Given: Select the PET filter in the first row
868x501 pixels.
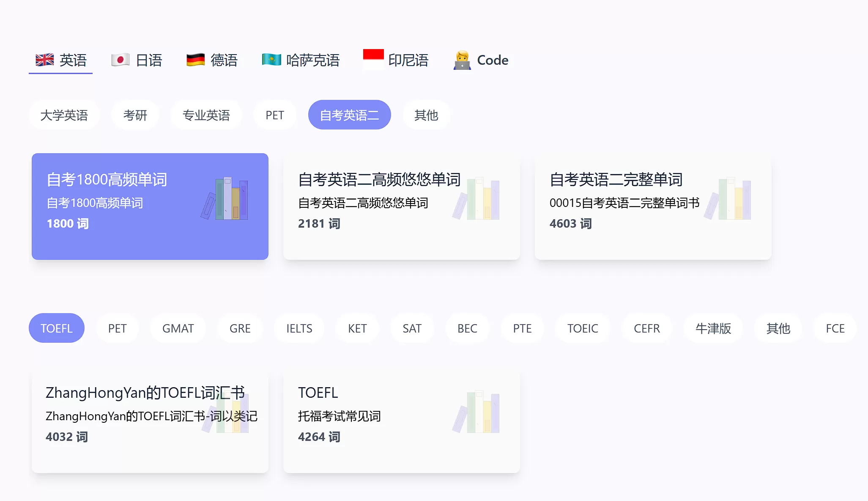Looking at the screenshot, I should (x=275, y=115).
